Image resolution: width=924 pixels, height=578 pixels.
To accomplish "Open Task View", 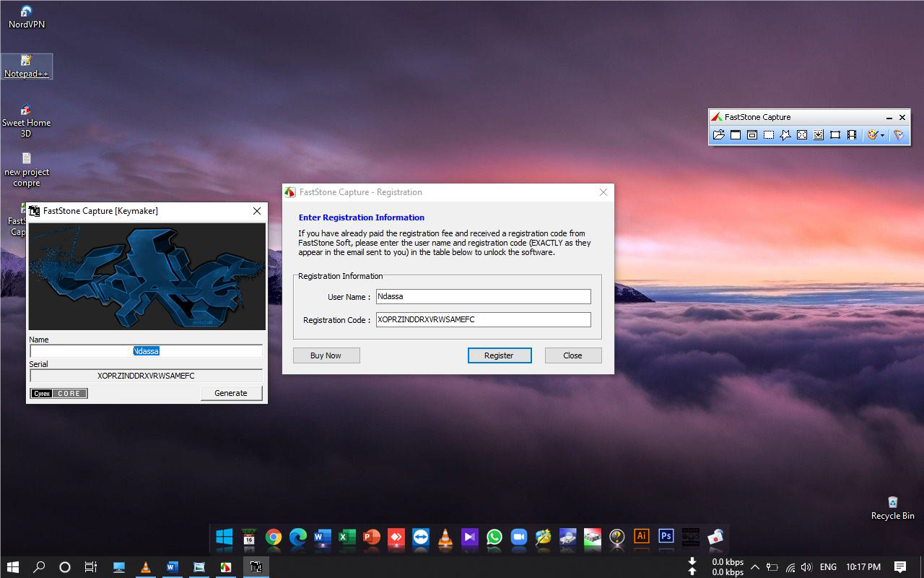I will click(91, 567).
